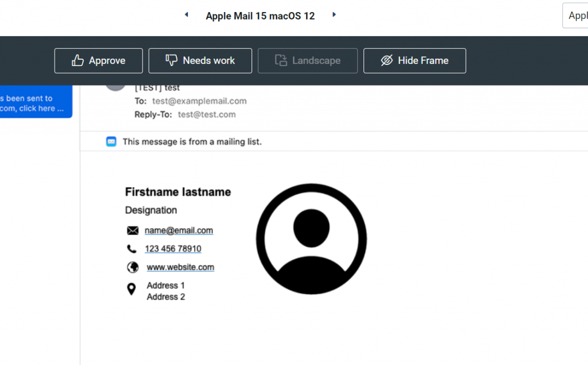Click the blue mailing list icon
The width and height of the screenshot is (588, 365).
click(x=111, y=141)
